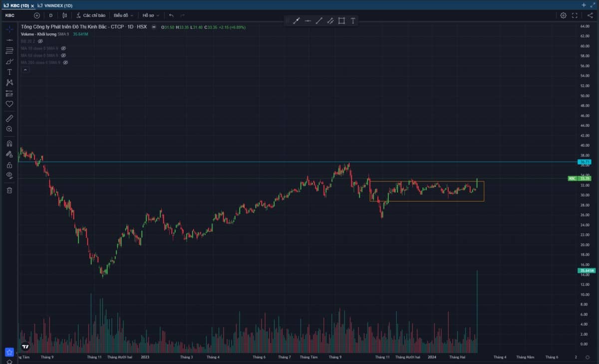
Task: Choose the parallel channel in floating toolbar
Action: 330,20
